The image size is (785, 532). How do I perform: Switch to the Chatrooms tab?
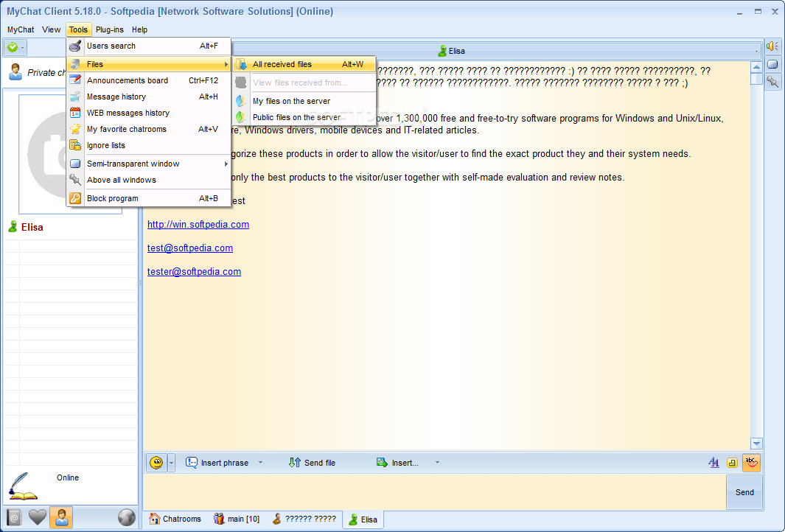tap(175, 519)
